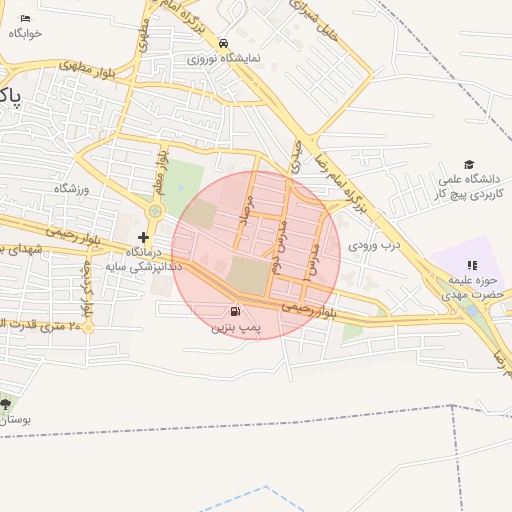Select the seminary building icon on purple area

point(472,265)
